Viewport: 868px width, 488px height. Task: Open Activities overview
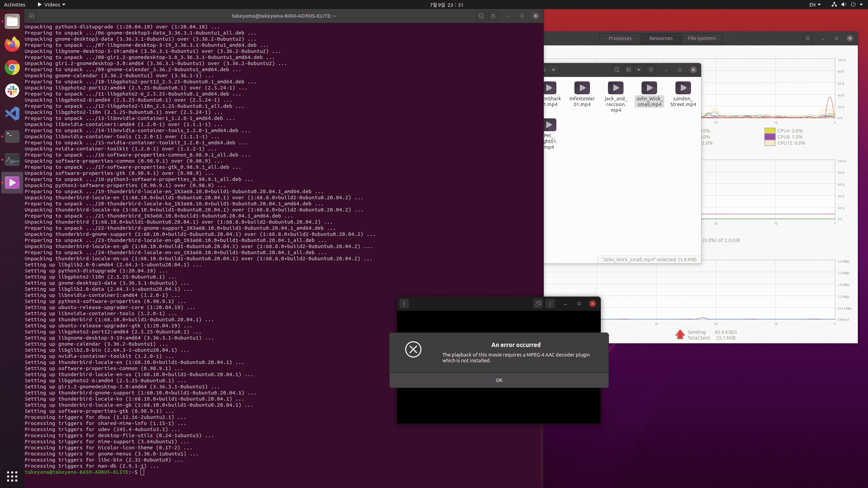click(15, 5)
